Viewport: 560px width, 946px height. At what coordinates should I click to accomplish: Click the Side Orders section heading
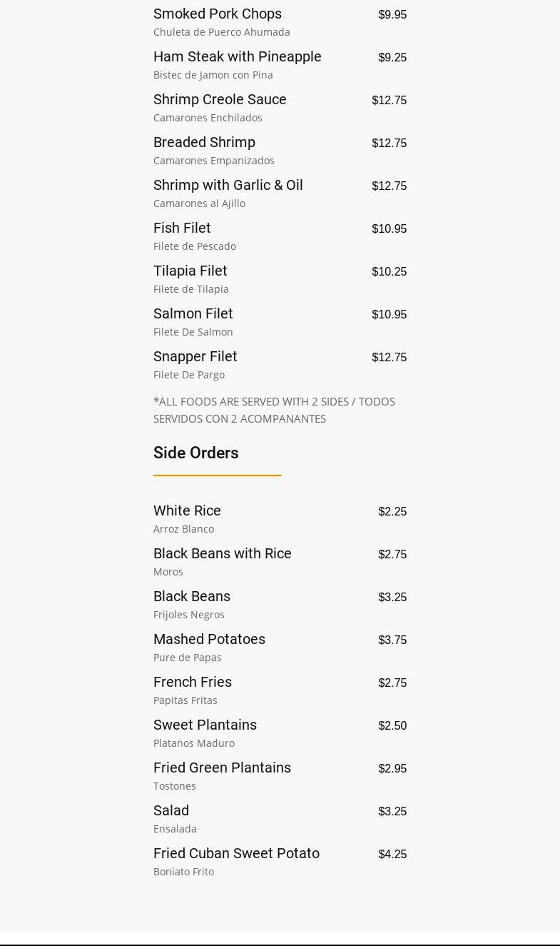195,453
